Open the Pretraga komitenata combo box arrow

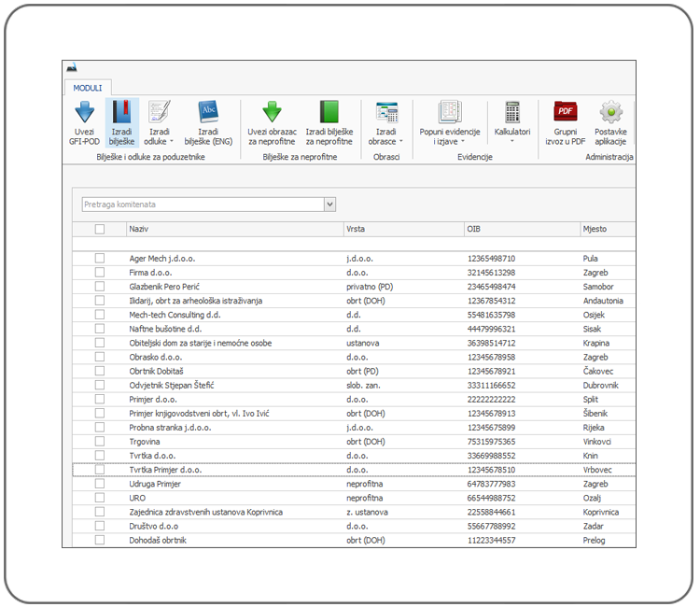(329, 204)
